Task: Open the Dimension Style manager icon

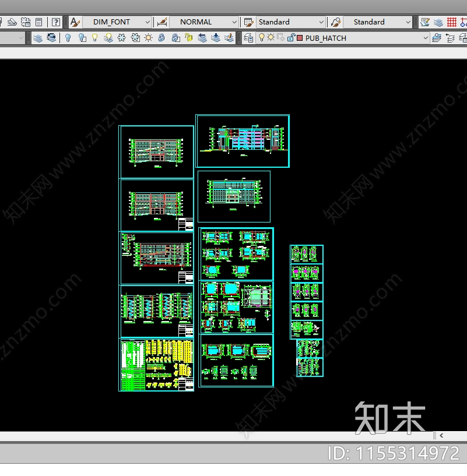Action: (x=161, y=22)
